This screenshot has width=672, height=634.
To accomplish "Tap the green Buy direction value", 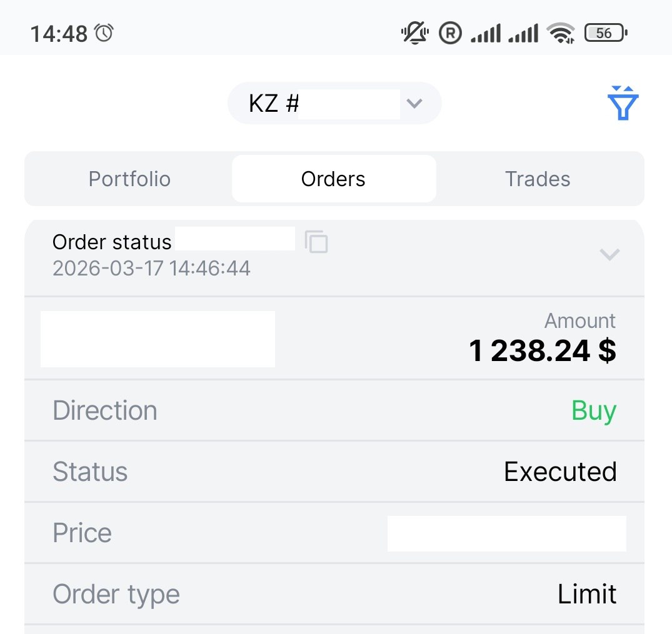I will pyautogui.click(x=594, y=411).
